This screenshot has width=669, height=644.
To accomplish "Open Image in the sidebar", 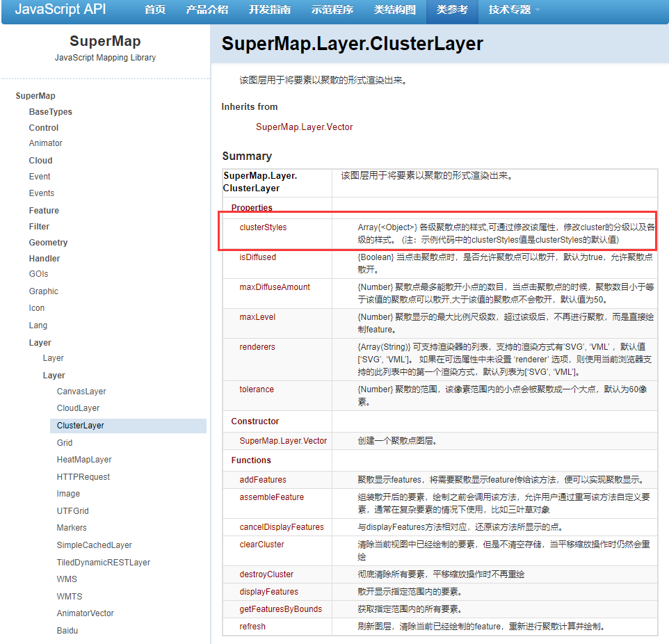I will [x=68, y=494].
